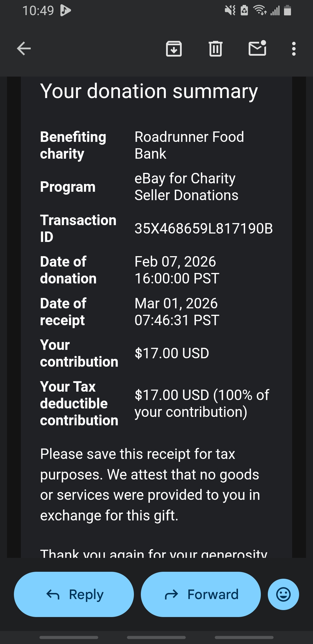Screen dimensions: 313x644
Task: Tap the Roadrunner Food Bank charity name
Action: 189,145
